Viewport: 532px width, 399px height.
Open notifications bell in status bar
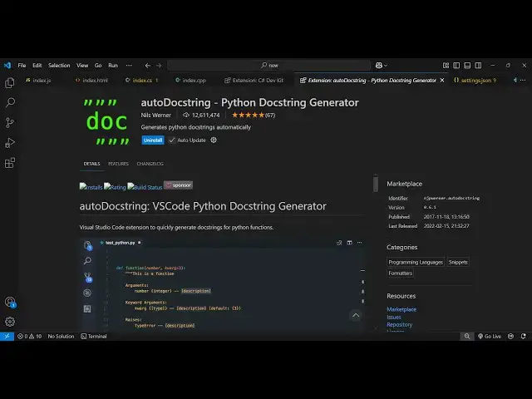click(524, 336)
